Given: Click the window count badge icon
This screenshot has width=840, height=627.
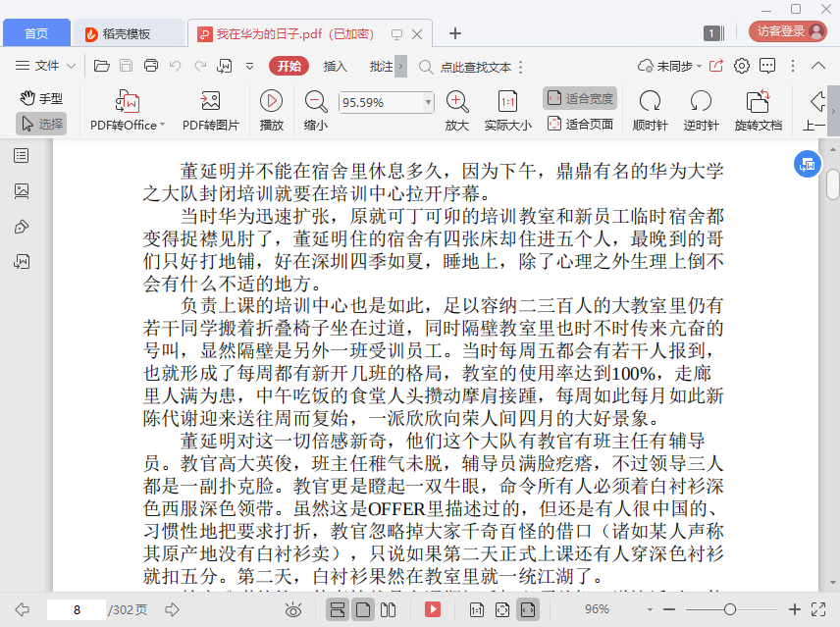Looking at the screenshot, I should (713, 33).
